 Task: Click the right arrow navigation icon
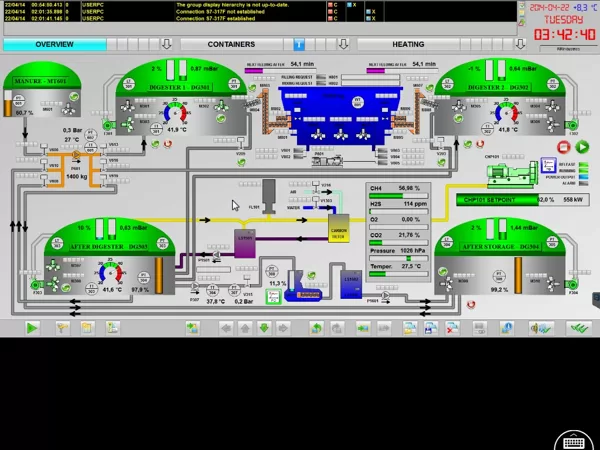tap(283, 328)
